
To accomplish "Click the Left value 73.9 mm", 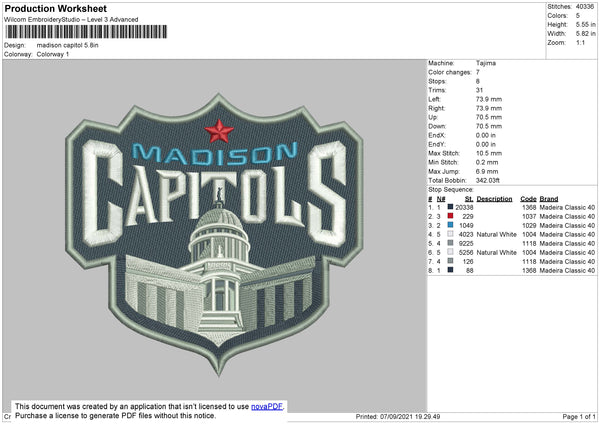I will click(x=489, y=99).
